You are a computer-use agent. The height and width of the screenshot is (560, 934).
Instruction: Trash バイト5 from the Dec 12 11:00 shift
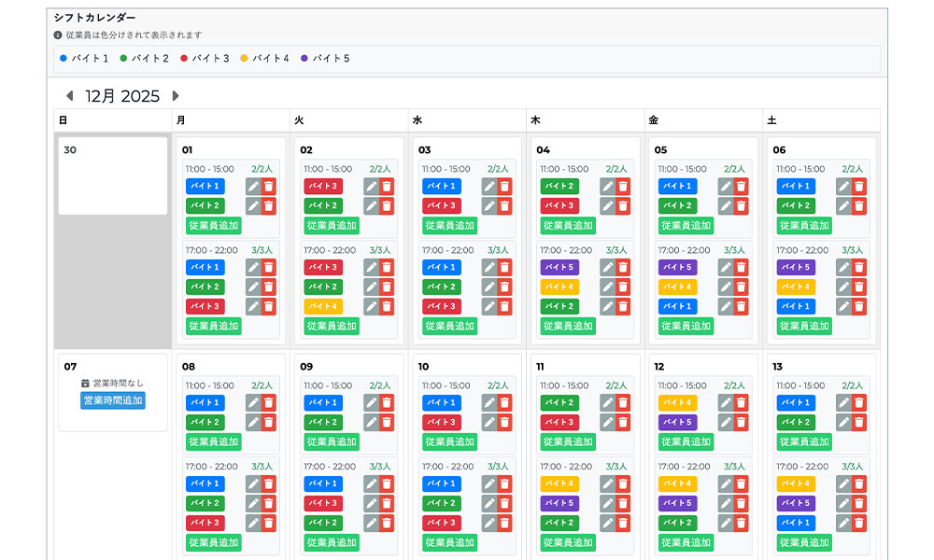[x=742, y=423]
